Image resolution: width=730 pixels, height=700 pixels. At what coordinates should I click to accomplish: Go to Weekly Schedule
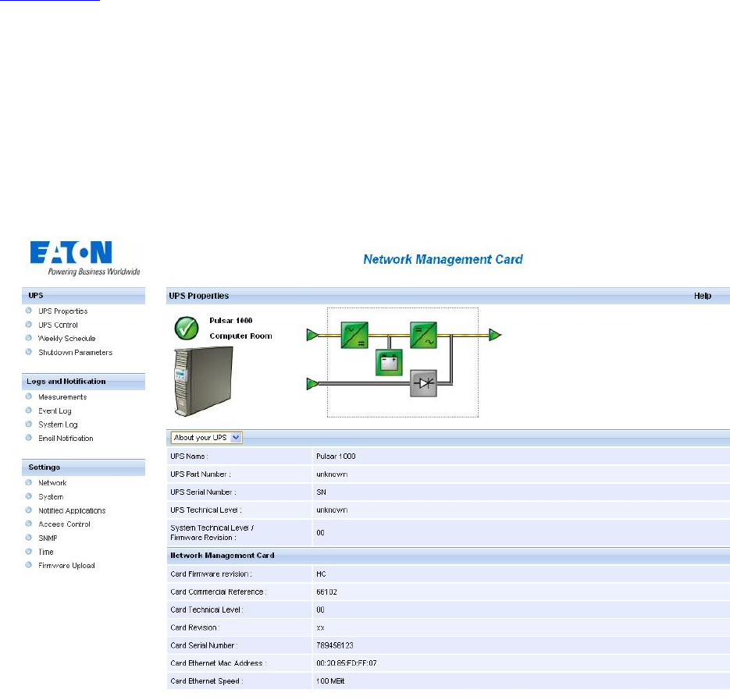point(66,339)
